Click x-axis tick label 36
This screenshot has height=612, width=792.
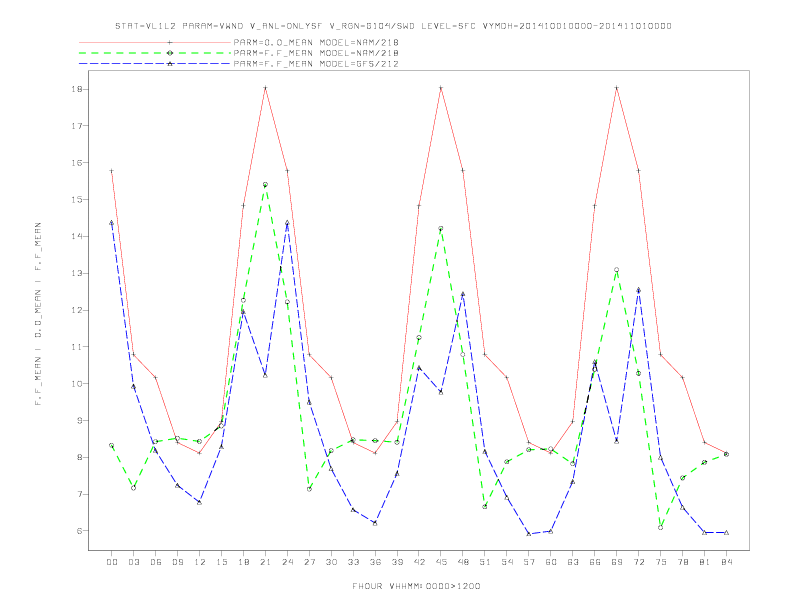[x=375, y=562]
